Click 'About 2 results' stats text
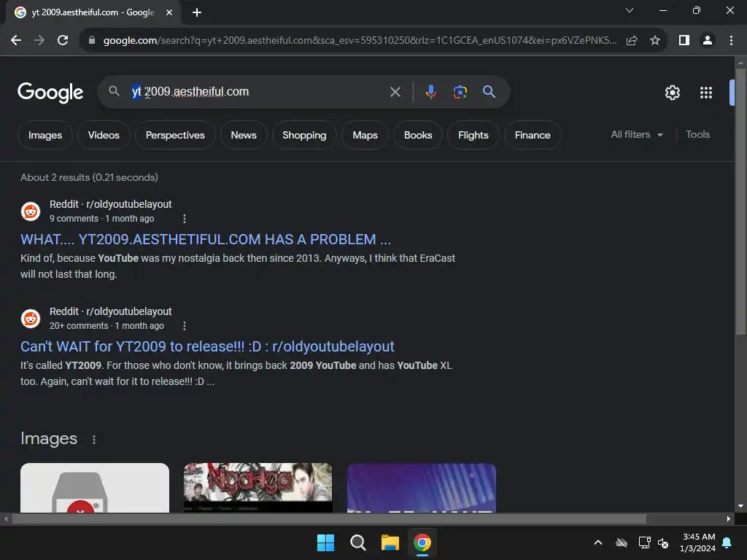Viewport: 747px width, 560px height. pyautogui.click(x=89, y=177)
